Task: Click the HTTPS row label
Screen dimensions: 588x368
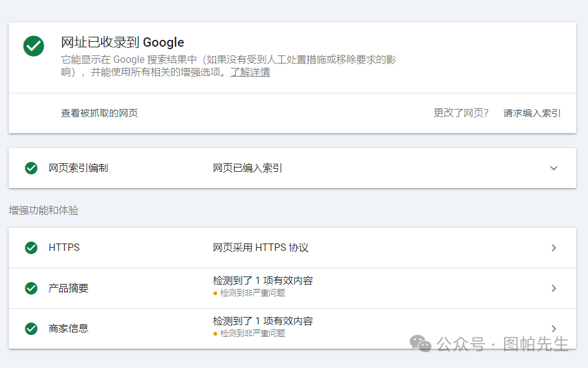Action: click(64, 248)
